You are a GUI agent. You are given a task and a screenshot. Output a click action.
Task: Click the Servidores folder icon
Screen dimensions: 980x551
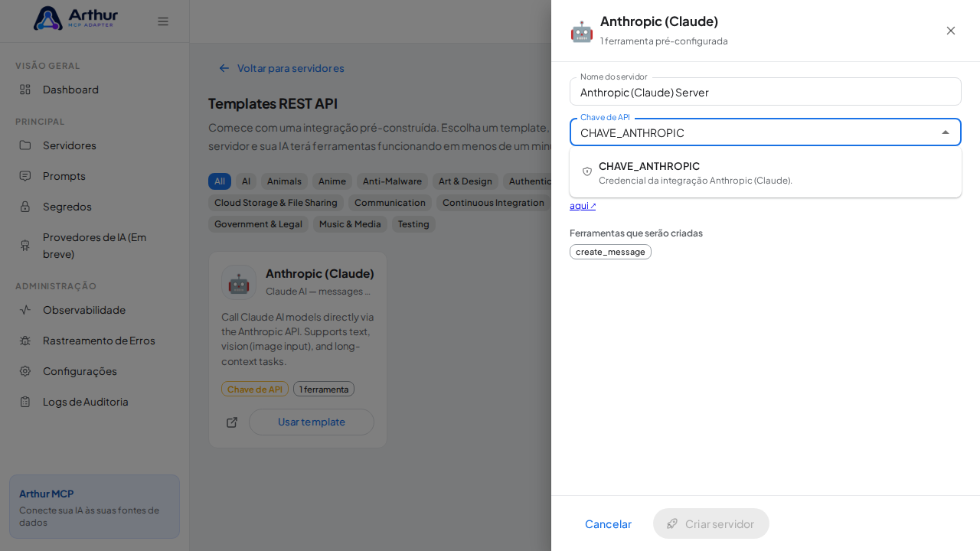pos(25,145)
